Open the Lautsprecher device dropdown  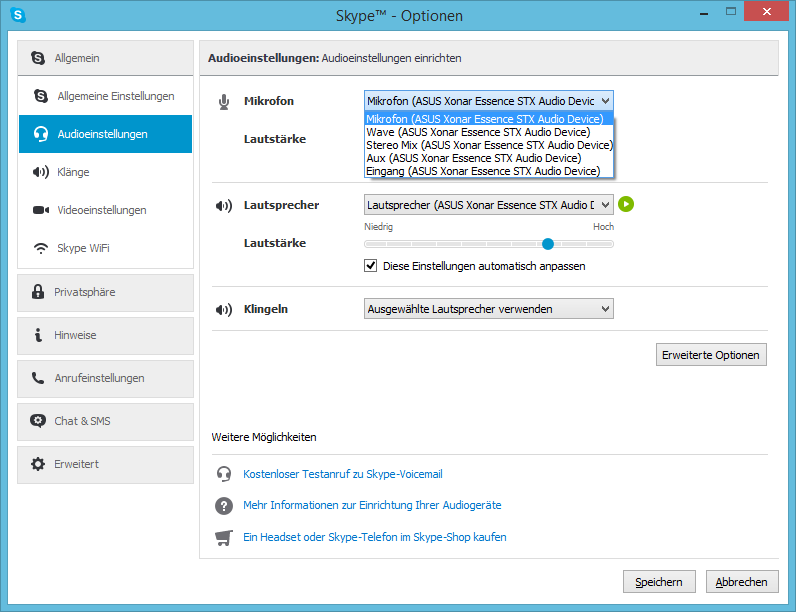tap(489, 205)
